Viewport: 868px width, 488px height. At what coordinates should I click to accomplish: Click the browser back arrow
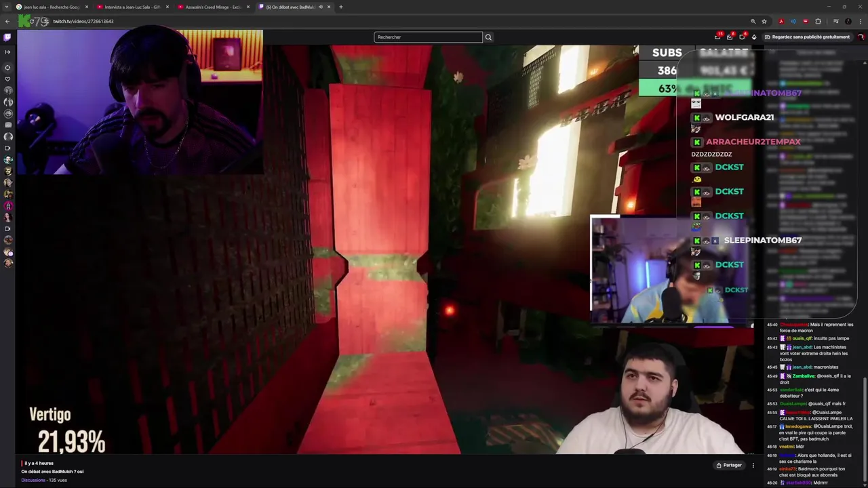point(7,21)
